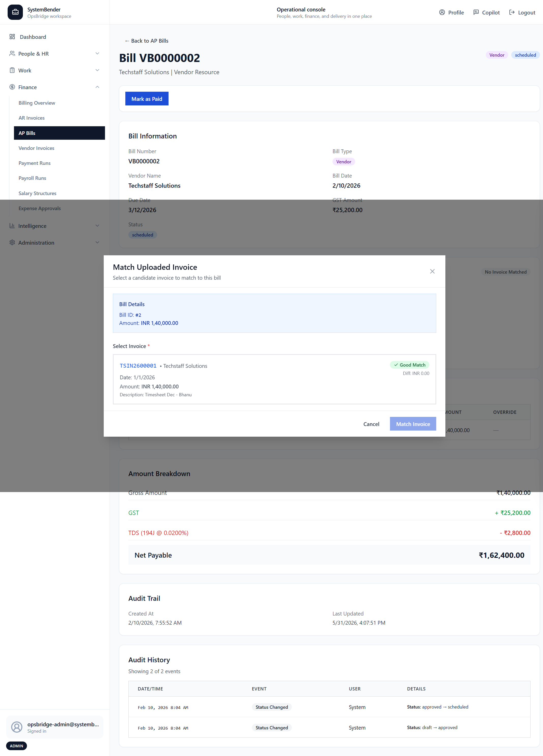Click the Bill ID #2 text in dialog
543x756 pixels.
[130, 315]
